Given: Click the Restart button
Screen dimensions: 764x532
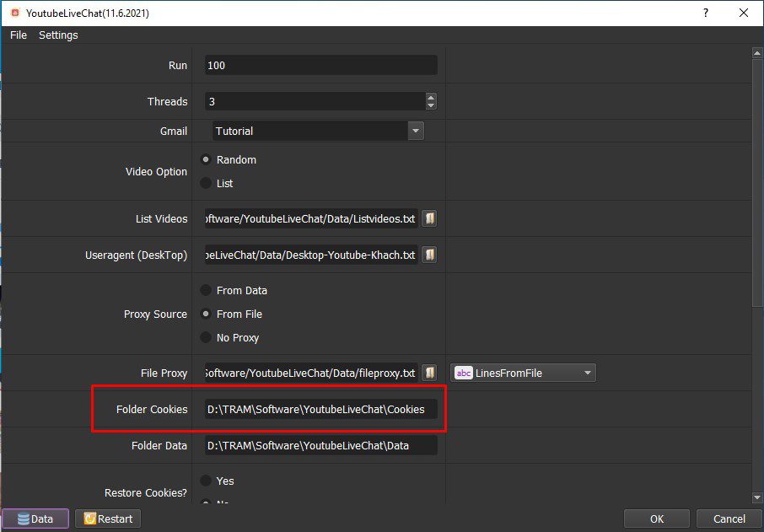Looking at the screenshot, I should click(x=108, y=519).
